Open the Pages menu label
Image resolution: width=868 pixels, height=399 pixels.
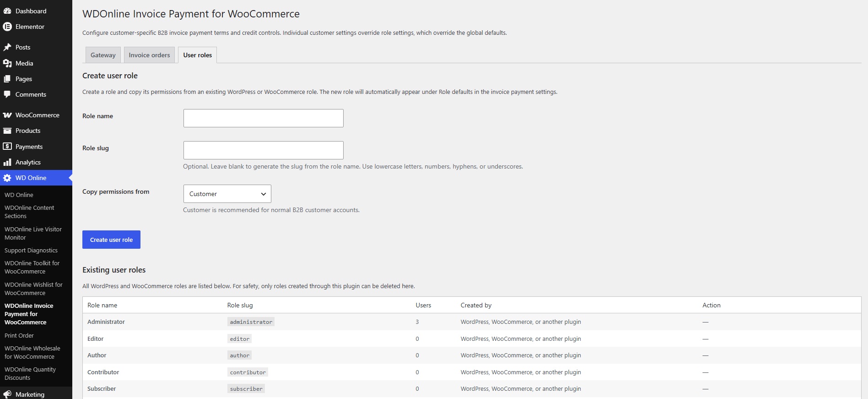click(24, 79)
